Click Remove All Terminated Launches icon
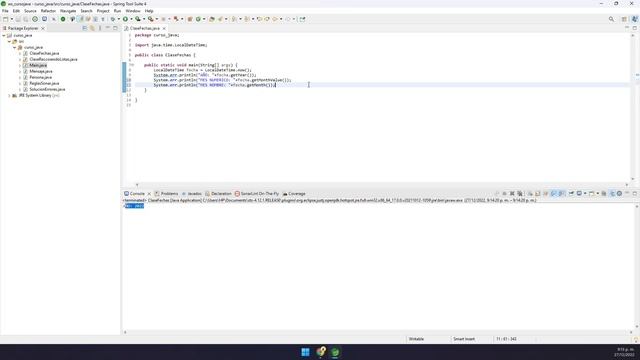Screen dimensions: 640x360 coord(520,193)
